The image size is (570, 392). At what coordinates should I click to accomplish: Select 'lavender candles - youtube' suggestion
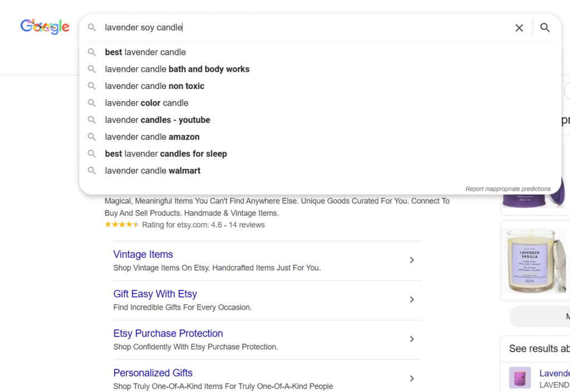157,120
